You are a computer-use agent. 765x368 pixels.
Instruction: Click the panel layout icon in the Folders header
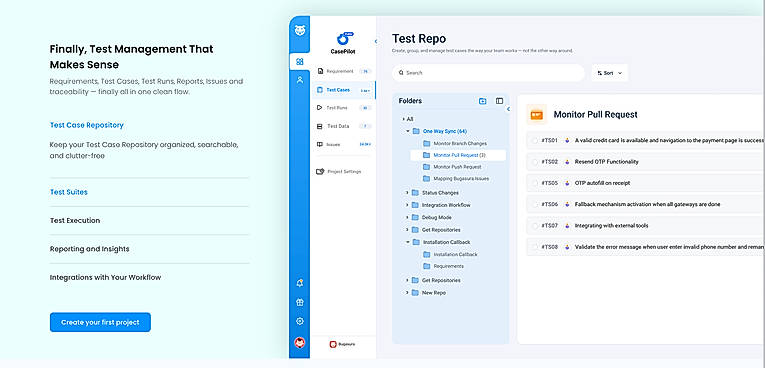click(x=499, y=101)
